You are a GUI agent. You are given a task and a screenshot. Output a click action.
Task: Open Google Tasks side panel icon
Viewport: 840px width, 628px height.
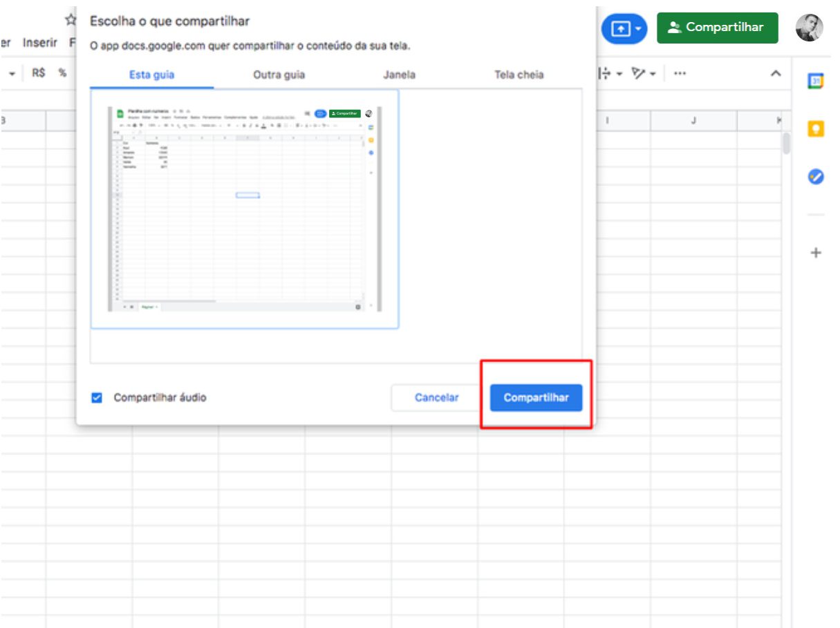coord(816,177)
